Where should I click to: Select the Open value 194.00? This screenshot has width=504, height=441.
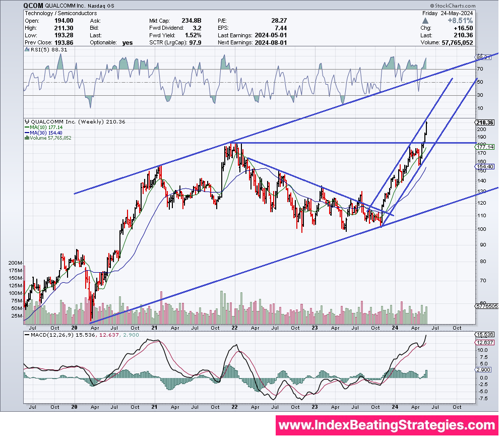click(64, 21)
